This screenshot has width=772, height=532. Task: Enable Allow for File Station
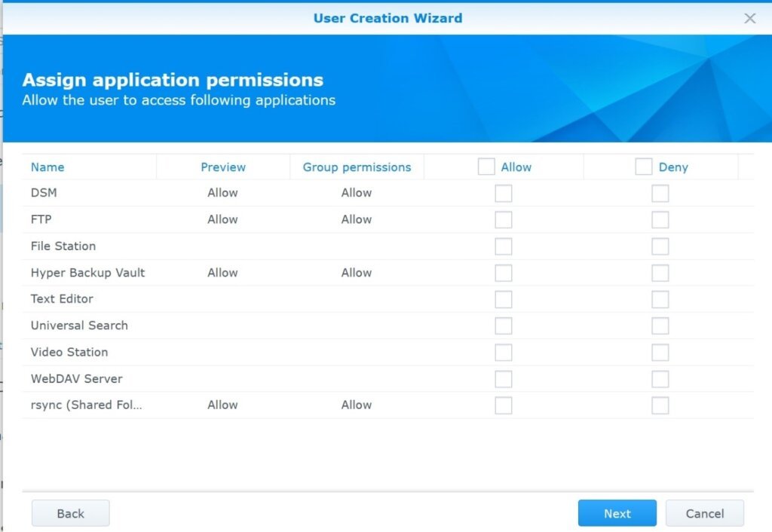click(x=503, y=246)
